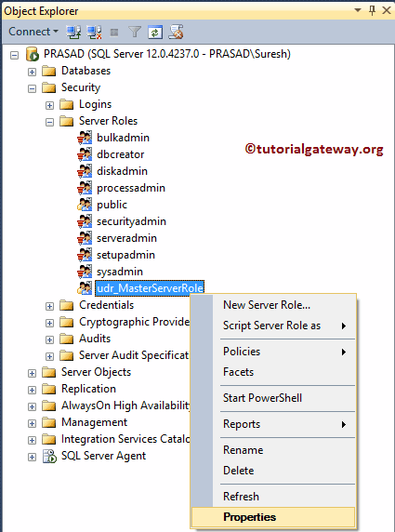The width and height of the screenshot is (395, 532).
Task: Expand the Replication folder
Action: click(32, 390)
